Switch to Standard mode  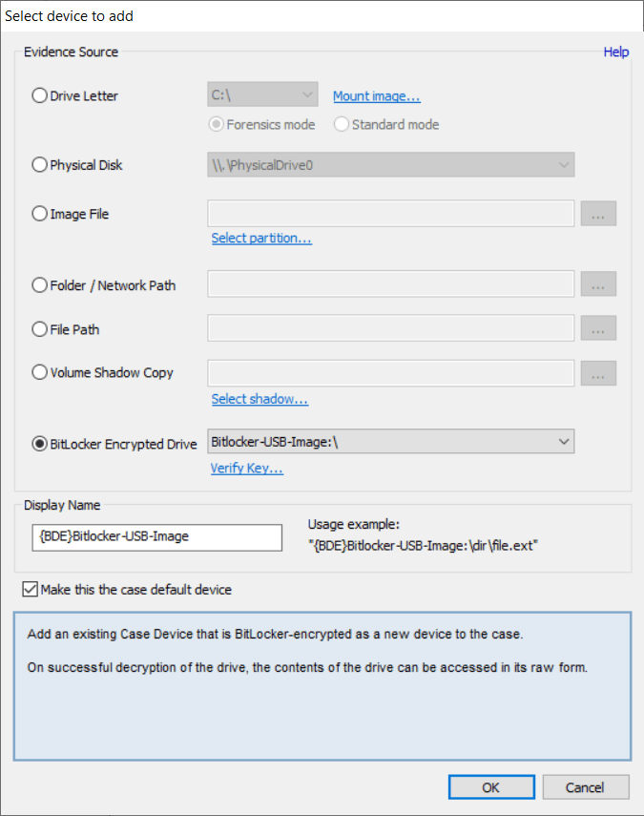click(x=342, y=124)
